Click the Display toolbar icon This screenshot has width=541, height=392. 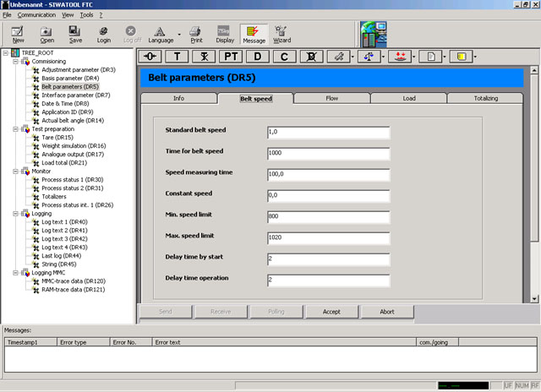tap(224, 34)
